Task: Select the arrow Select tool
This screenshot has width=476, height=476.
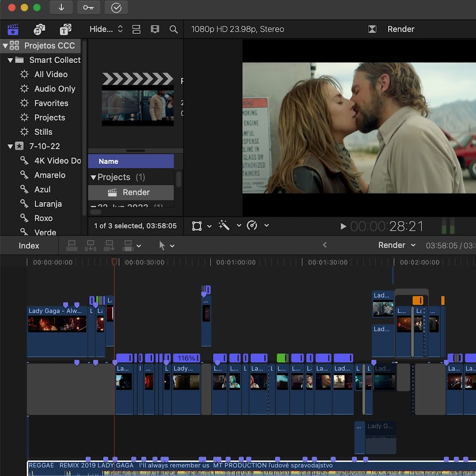Action: 162,245
